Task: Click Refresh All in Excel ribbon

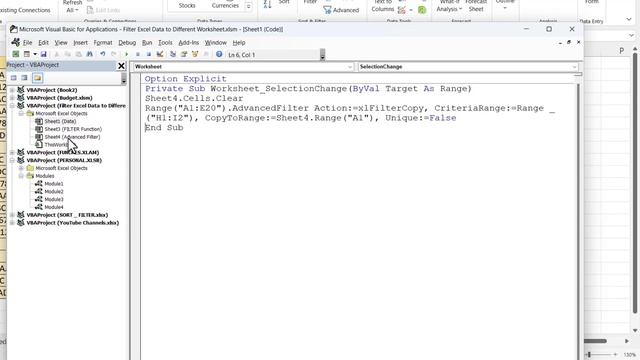Action: coord(72,6)
